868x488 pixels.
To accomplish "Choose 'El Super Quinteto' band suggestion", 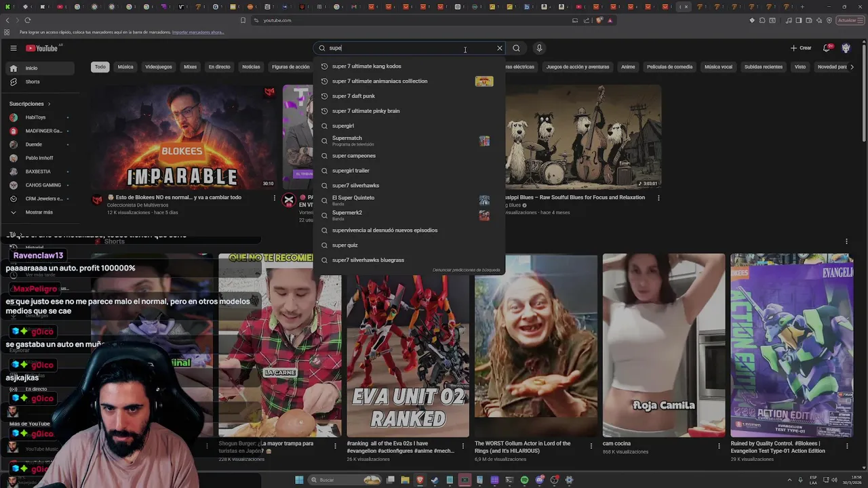I will (x=410, y=201).
